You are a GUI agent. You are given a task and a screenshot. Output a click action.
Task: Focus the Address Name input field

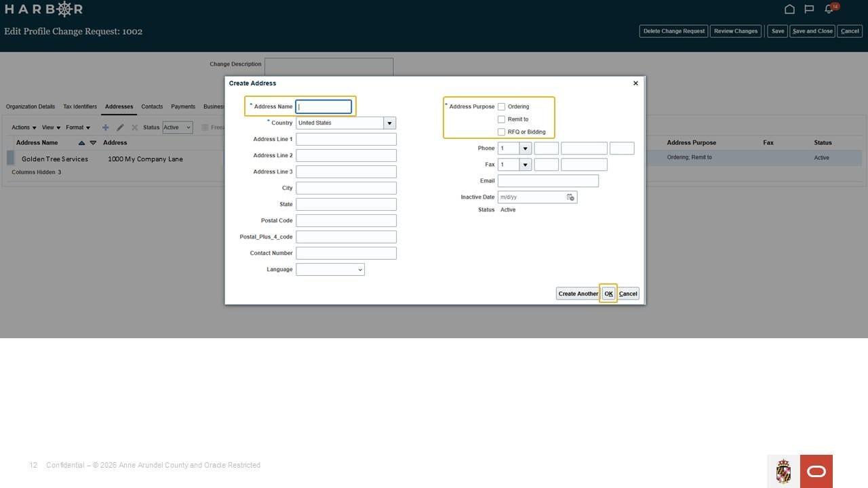[323, 106]
